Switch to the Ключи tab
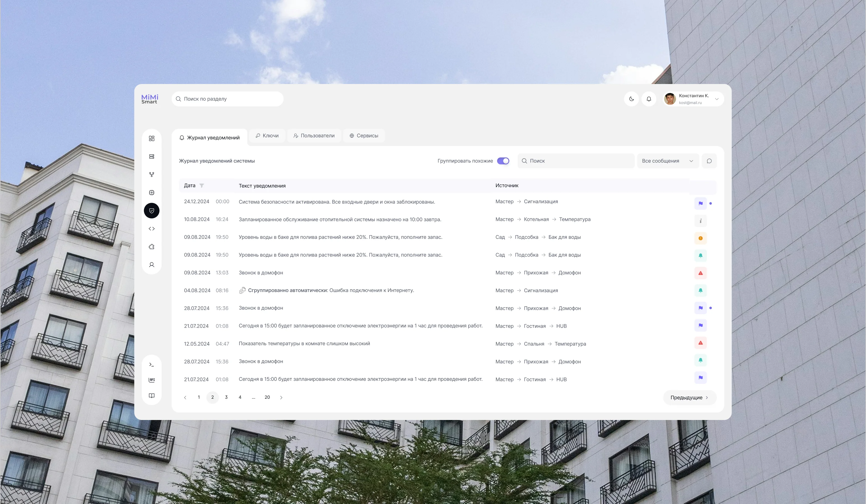The width and height of the screenshot is (866, 504). coord(267,136)
